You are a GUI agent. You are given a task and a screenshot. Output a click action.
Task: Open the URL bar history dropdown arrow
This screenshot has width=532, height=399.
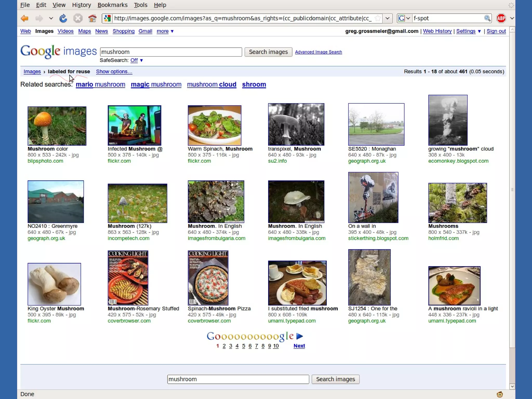tap(387, 18)
